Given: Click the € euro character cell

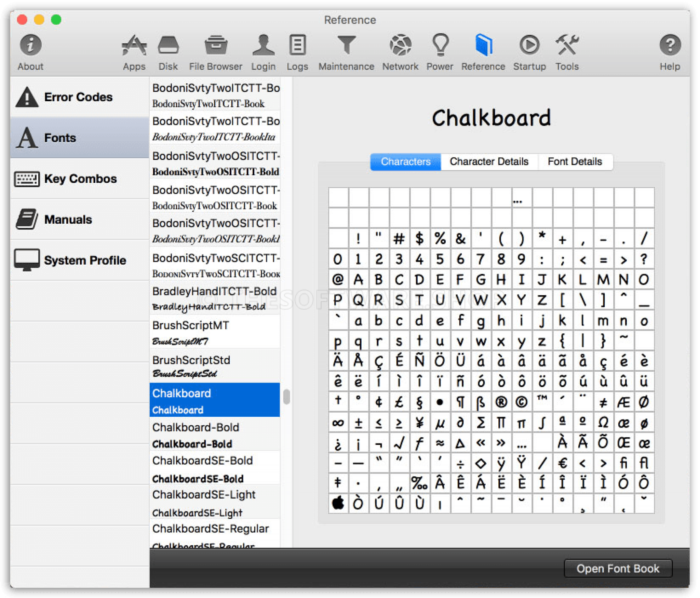Looking at the screenshot, I should [563, 463].
